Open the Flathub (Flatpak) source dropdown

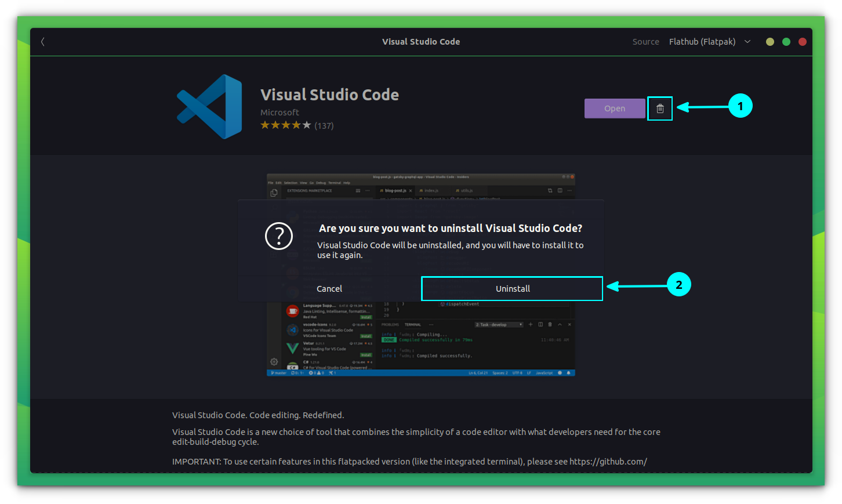702,41
